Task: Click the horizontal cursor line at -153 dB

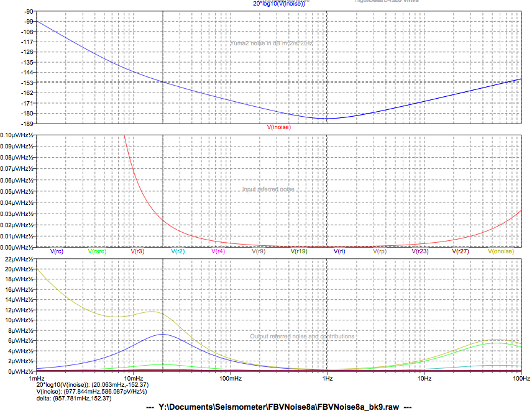Action: (278, 82)
